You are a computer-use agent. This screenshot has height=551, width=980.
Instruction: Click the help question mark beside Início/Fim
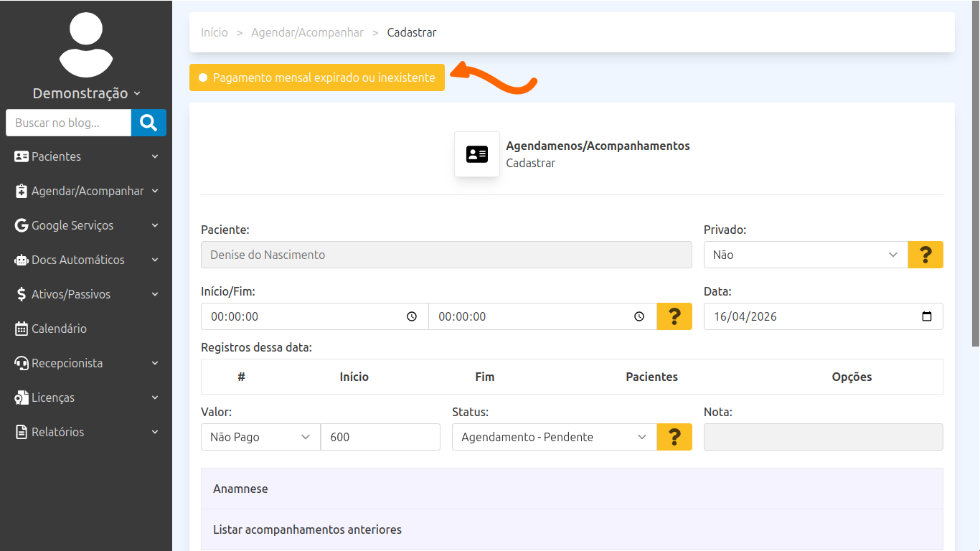click(x=674, y=316)
